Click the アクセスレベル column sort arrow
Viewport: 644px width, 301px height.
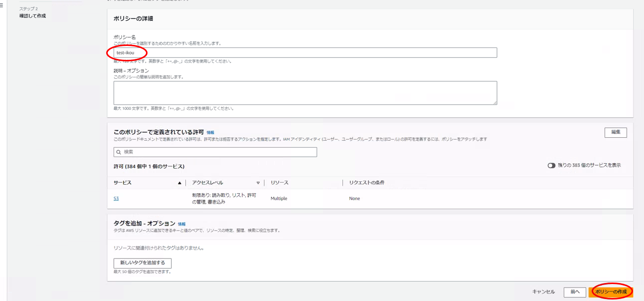[x=258, y=183]
